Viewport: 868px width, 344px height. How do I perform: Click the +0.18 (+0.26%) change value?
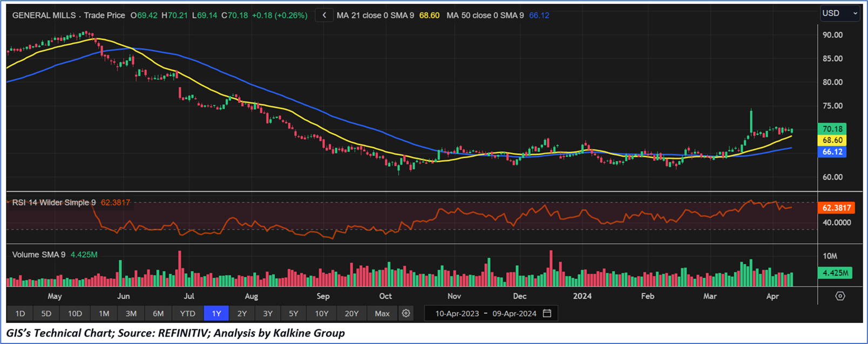click(279, 15)
